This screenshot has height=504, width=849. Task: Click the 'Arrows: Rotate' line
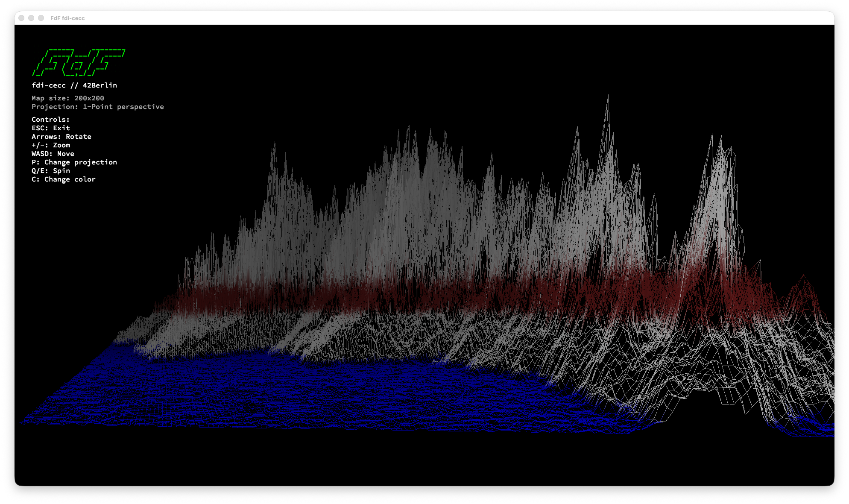61,137
